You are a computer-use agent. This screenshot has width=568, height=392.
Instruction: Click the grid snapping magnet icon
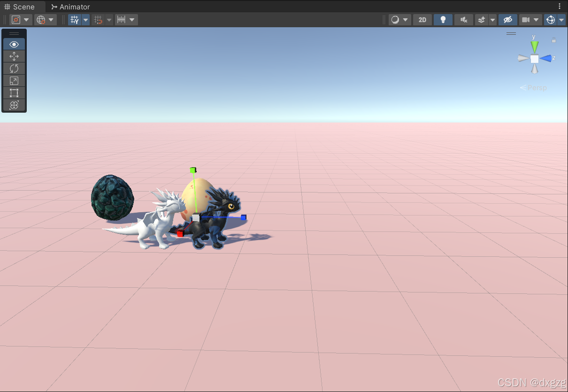[98, 20]
